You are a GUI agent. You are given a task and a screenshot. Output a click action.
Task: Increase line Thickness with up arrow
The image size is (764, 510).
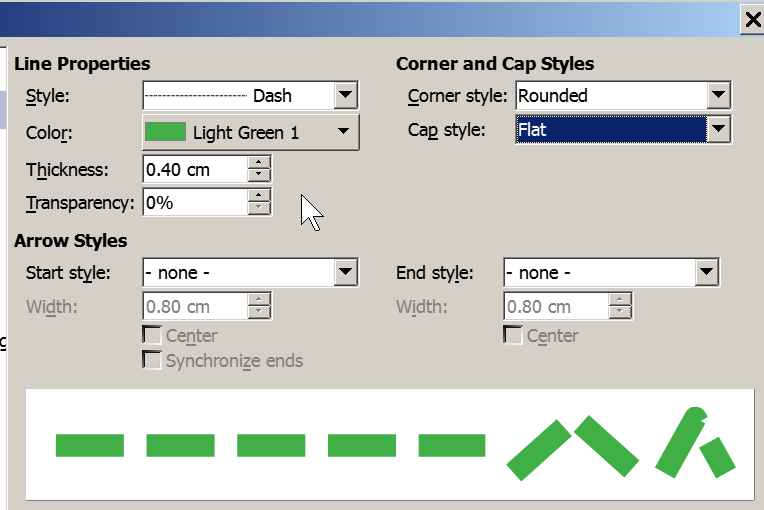point(259,163)
